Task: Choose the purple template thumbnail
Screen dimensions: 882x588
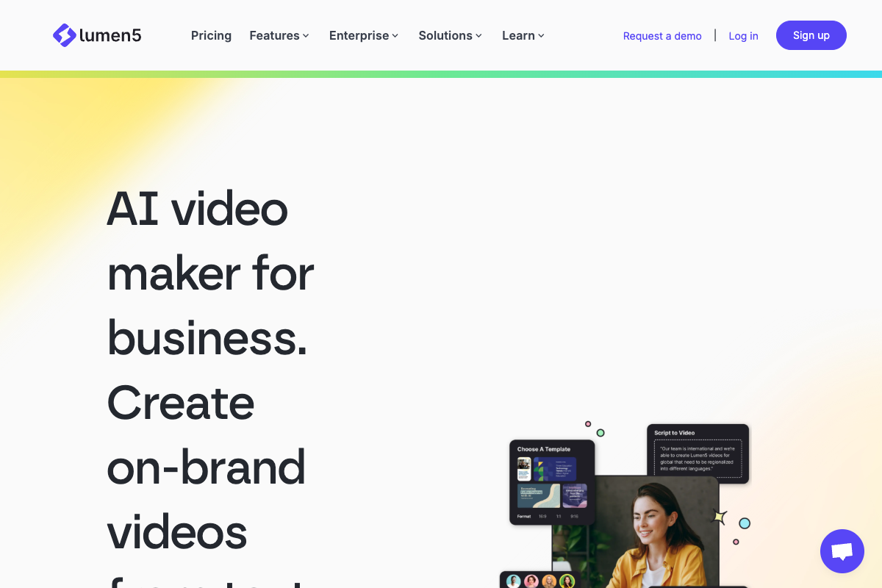Action: (575, 495)
